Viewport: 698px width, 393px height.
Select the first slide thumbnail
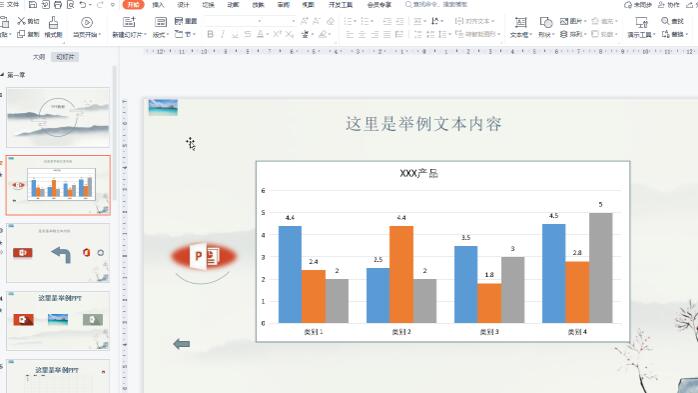(x=58, y=117)
